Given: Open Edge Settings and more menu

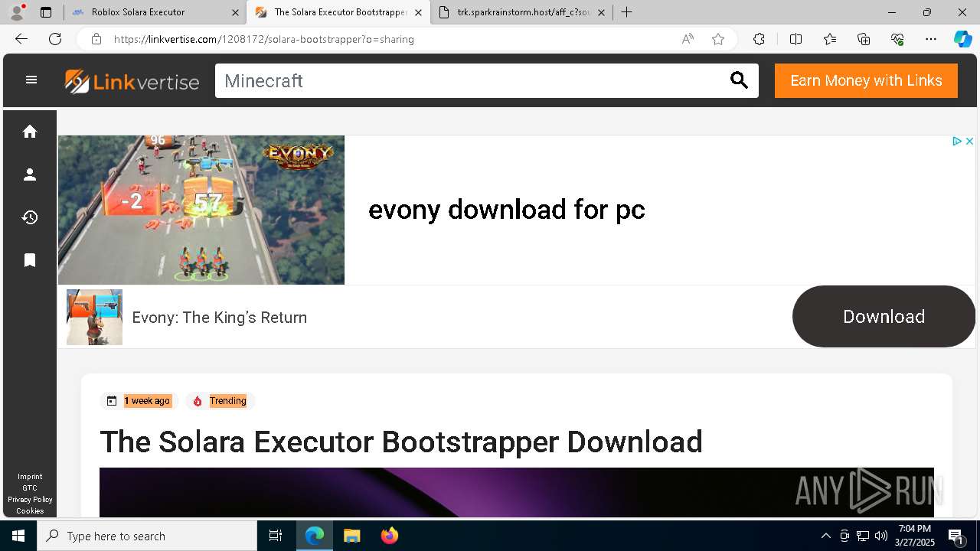Looking at the screenshot, I should (931, 39).
